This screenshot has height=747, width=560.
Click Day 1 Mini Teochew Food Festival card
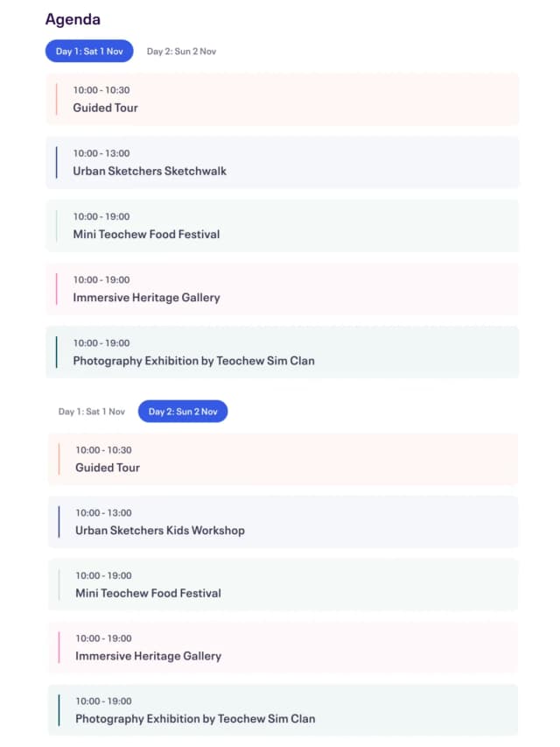(x=282, y=226)
